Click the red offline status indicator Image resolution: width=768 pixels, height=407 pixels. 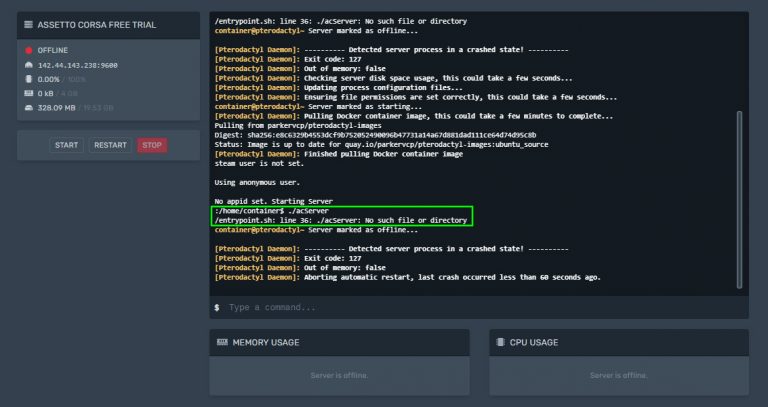coord(28,50)
